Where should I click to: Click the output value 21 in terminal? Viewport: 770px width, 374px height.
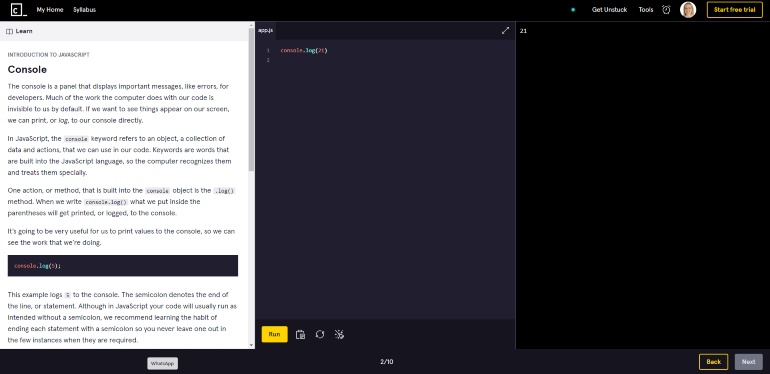pyautogui.click(x=523, y=31)
